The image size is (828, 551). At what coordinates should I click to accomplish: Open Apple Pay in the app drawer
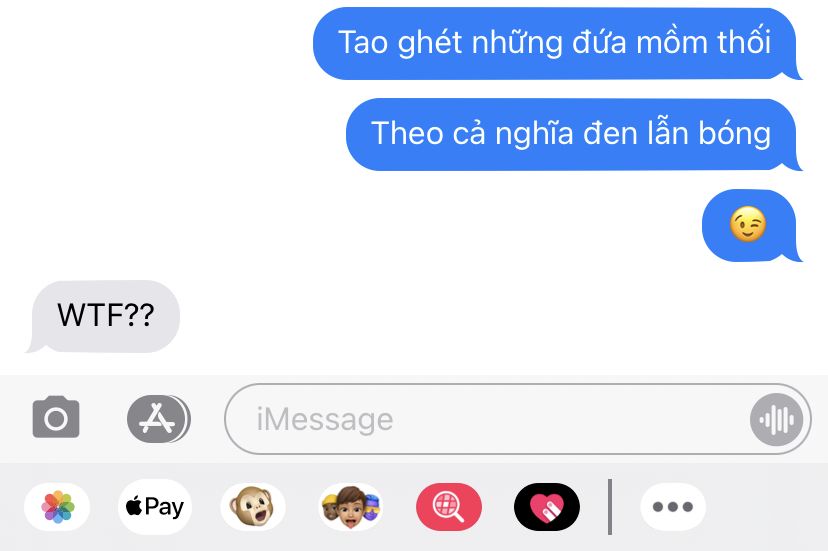pyautogui.click(x=155, y=507)
